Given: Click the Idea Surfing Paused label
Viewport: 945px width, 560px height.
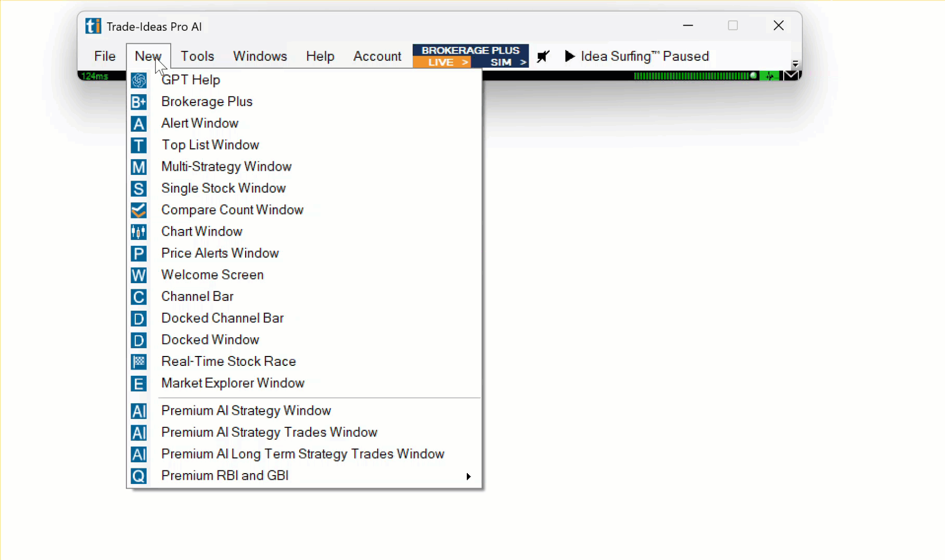Looking at the screenshot, I should 645,56.
